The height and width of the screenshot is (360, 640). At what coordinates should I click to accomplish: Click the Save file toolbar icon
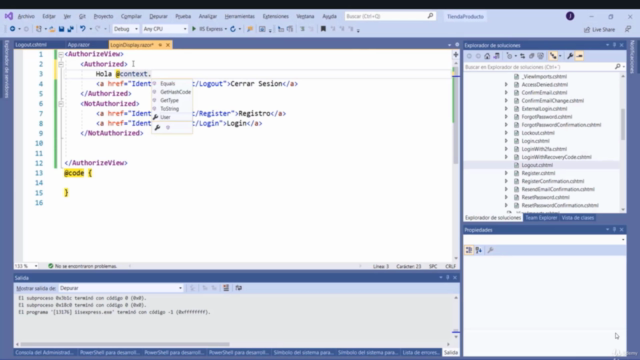pos(61,29)
